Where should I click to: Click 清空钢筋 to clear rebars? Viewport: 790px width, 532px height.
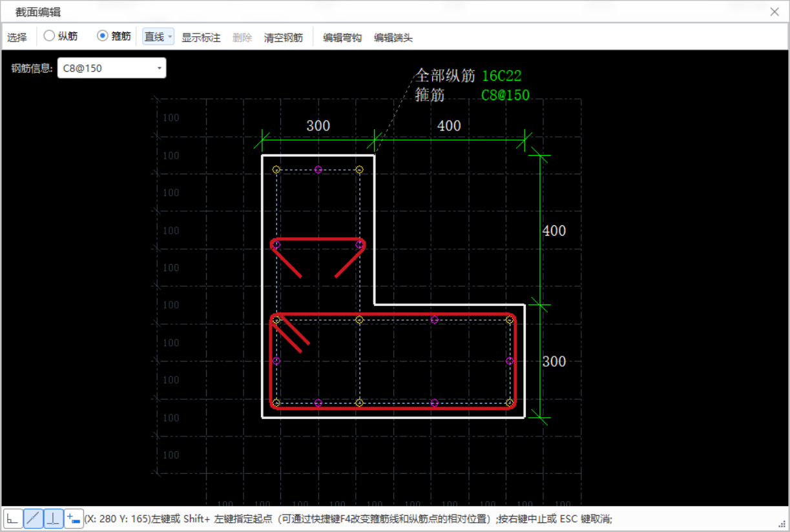284,37
